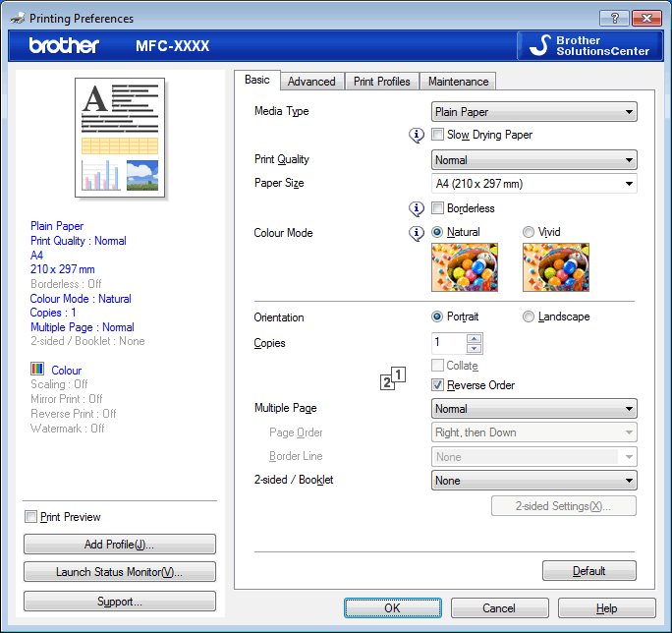Click the brother logo in header
Image resolution: width=672 pixels, height=633 pixels.
[64, 45]
